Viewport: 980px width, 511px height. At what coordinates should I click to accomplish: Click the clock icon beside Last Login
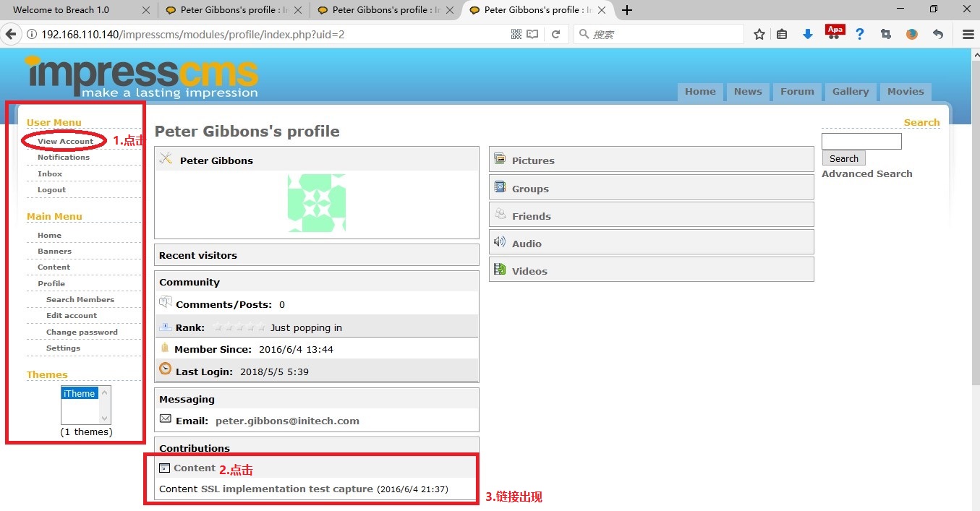click(x=166, y=369)
